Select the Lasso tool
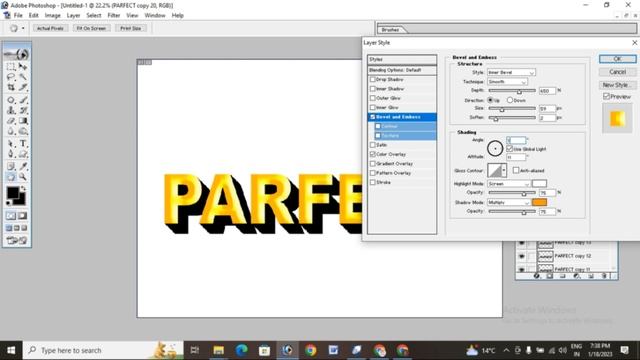 pos(11,77)
